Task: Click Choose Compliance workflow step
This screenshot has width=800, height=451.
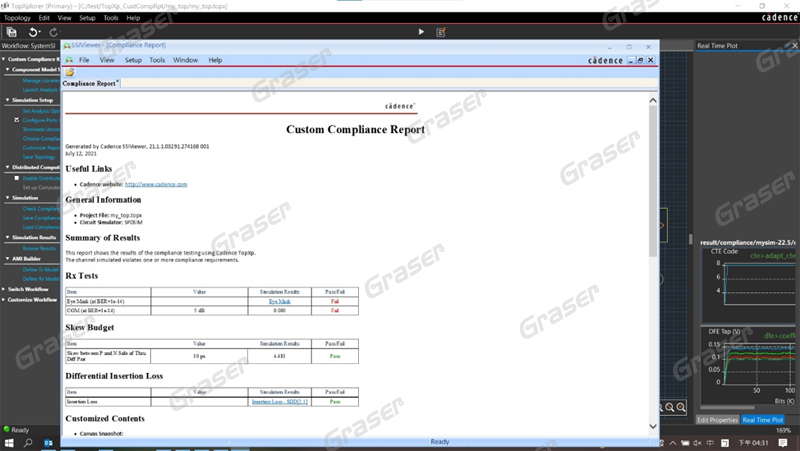Action: pyautogui.click(x=41, y=138)
